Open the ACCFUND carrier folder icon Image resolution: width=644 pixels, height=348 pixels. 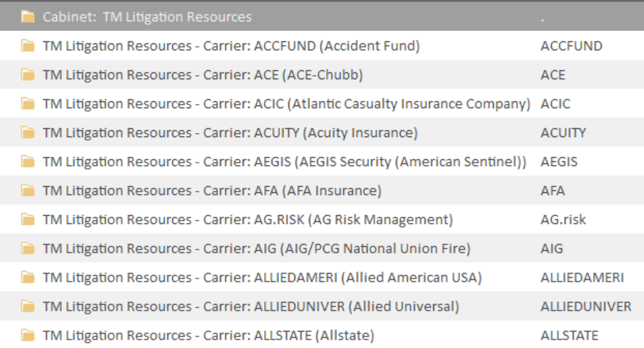[28, 45]
